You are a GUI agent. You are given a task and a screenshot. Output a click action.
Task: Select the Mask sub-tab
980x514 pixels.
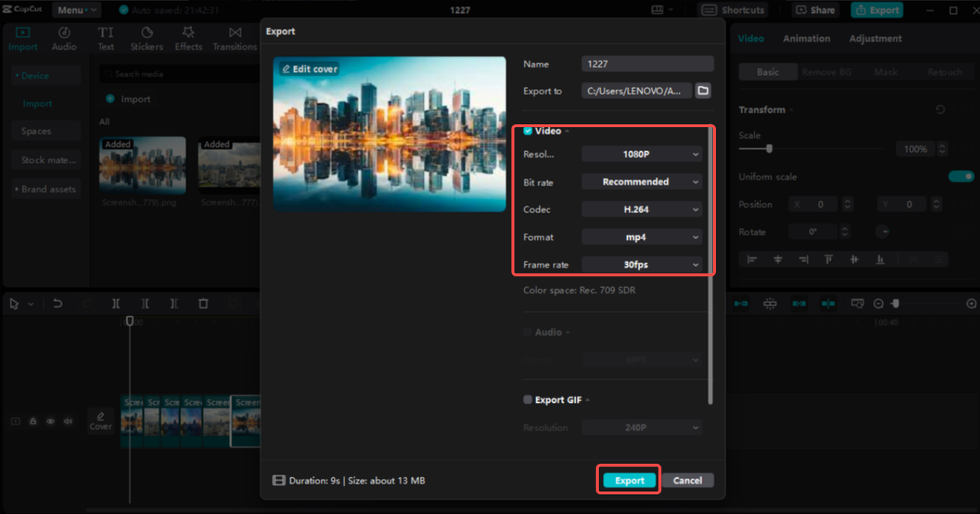(x=886, y=72)
